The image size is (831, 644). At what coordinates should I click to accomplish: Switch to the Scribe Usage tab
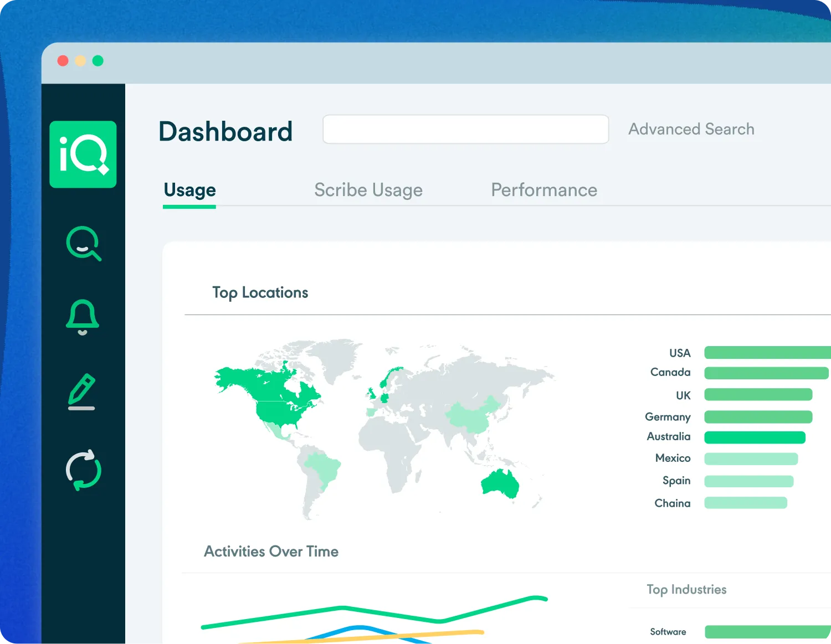click(368, 190)
